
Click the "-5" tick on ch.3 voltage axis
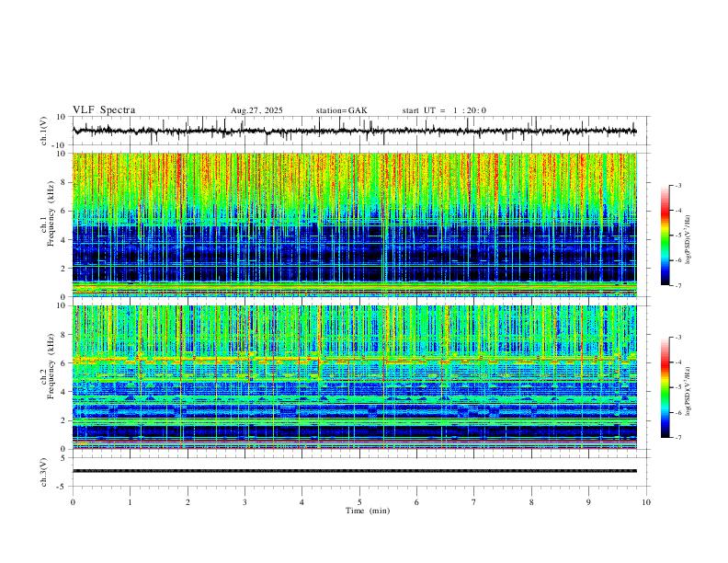(63, 487)
